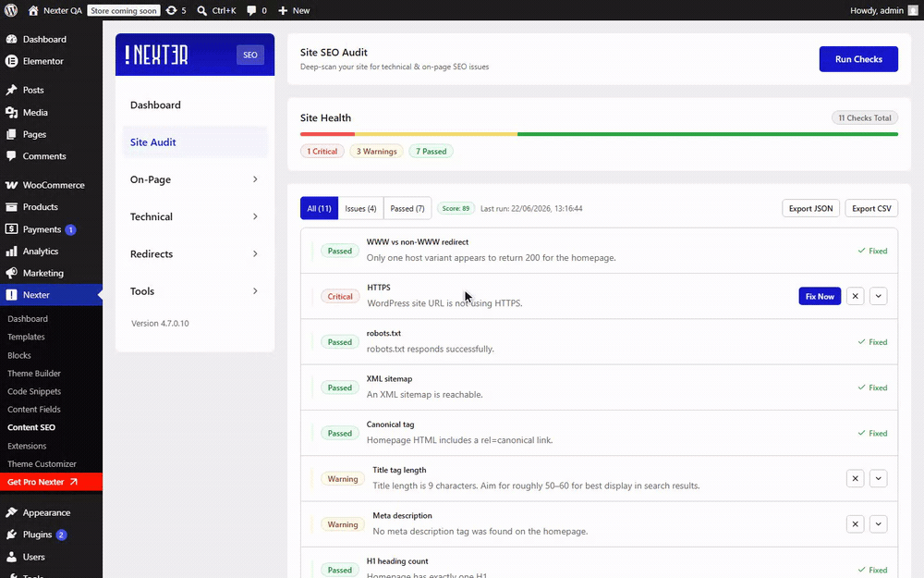Click the Users icon in sidebar
924x578 pixels.
coord(11,556)
